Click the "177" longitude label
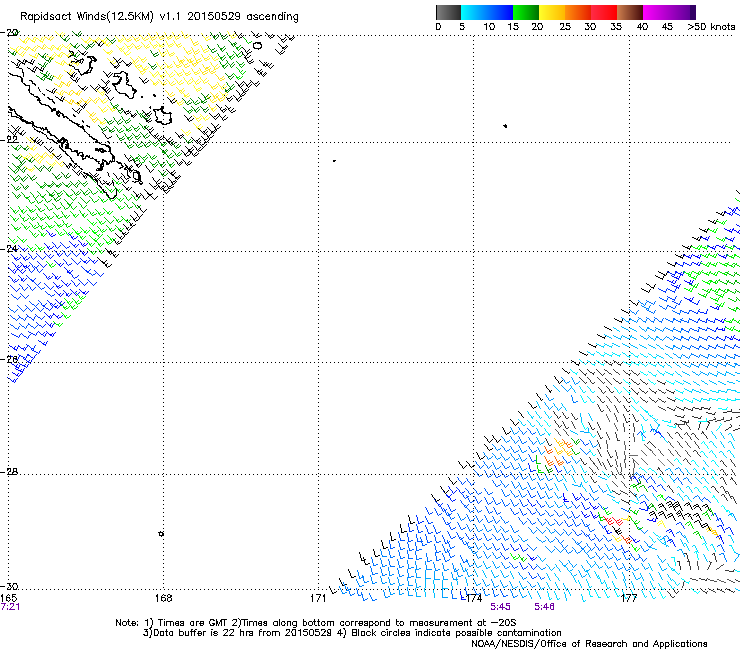 [629, 598]
